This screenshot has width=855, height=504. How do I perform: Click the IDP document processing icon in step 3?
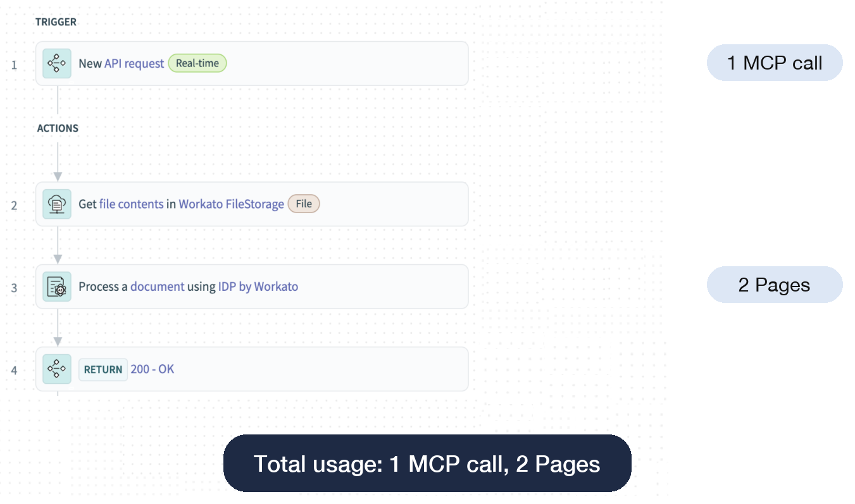[x=57, y=286]
